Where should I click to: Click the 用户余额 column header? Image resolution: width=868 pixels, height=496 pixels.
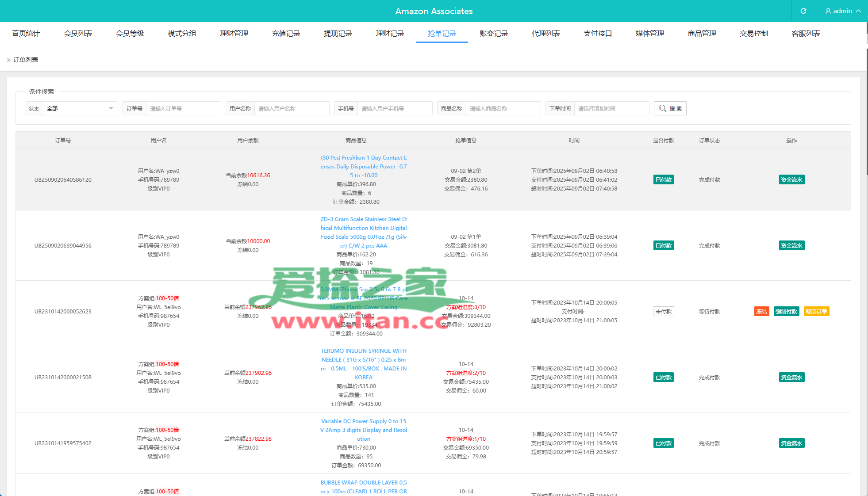248,140
